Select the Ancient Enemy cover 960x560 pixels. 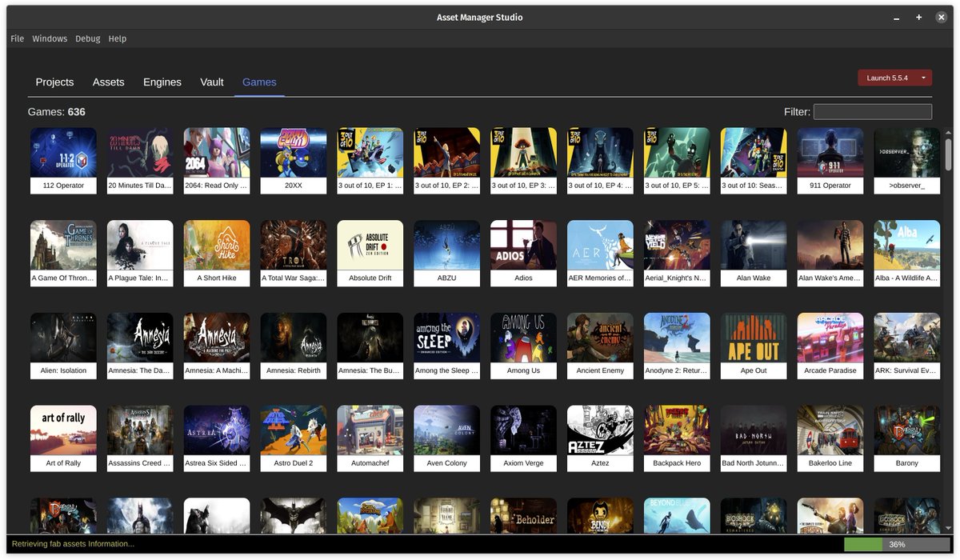pos(600,338)
